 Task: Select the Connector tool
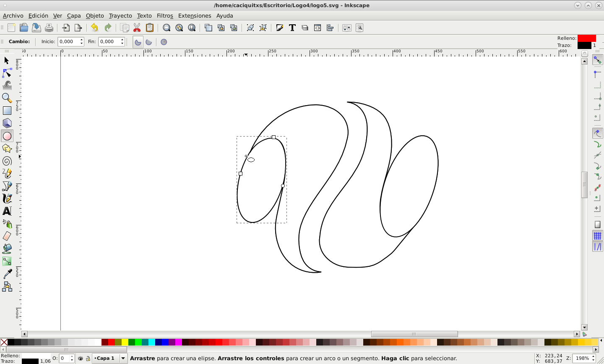click(7, 287)
